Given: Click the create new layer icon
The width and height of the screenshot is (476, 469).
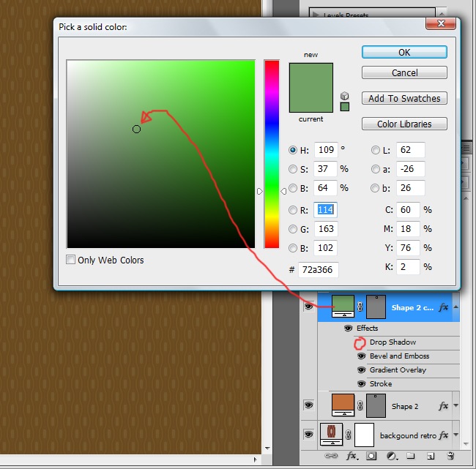Looking at the screenshot, I should point(431,456).
